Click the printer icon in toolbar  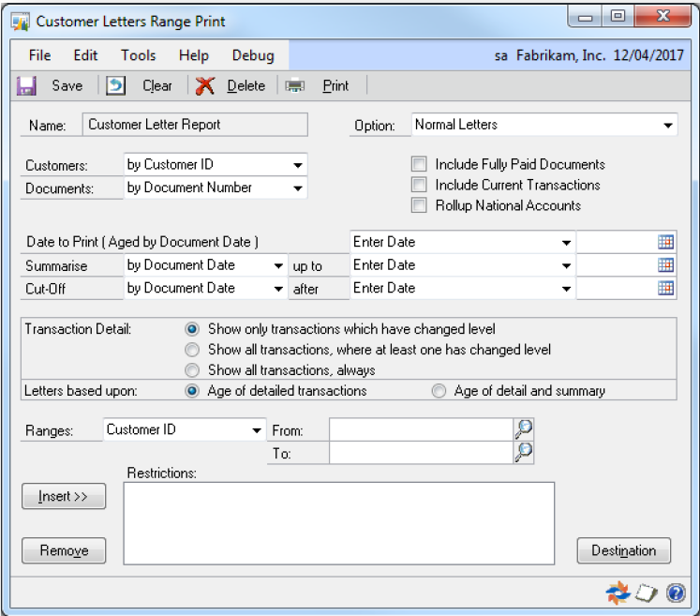click(x=294, y=86)
